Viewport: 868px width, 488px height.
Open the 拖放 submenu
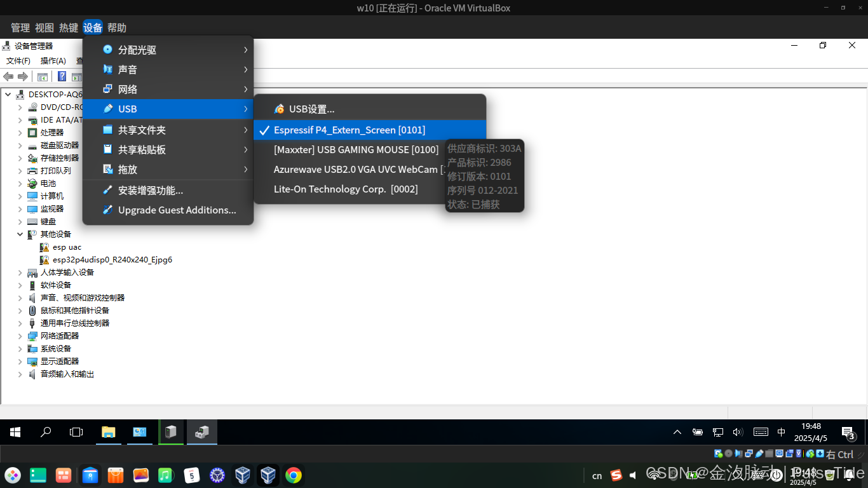coord(168,169)
